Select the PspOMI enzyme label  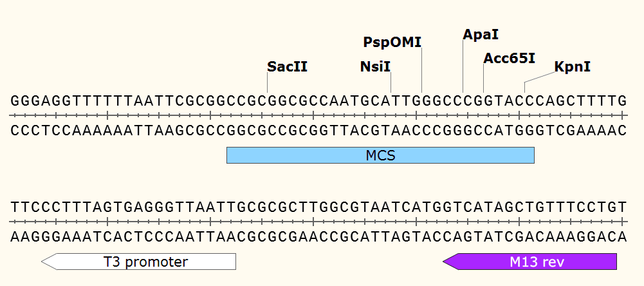392,43
